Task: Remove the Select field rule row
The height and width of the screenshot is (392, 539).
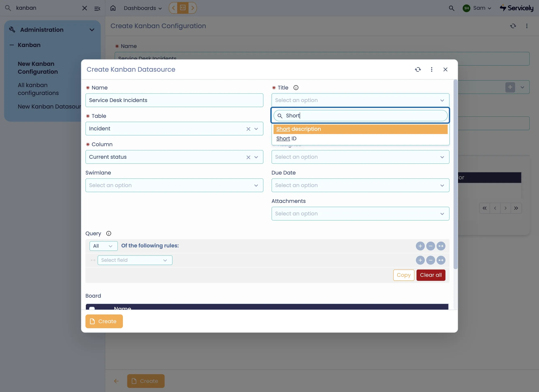Action: (431, 260)
